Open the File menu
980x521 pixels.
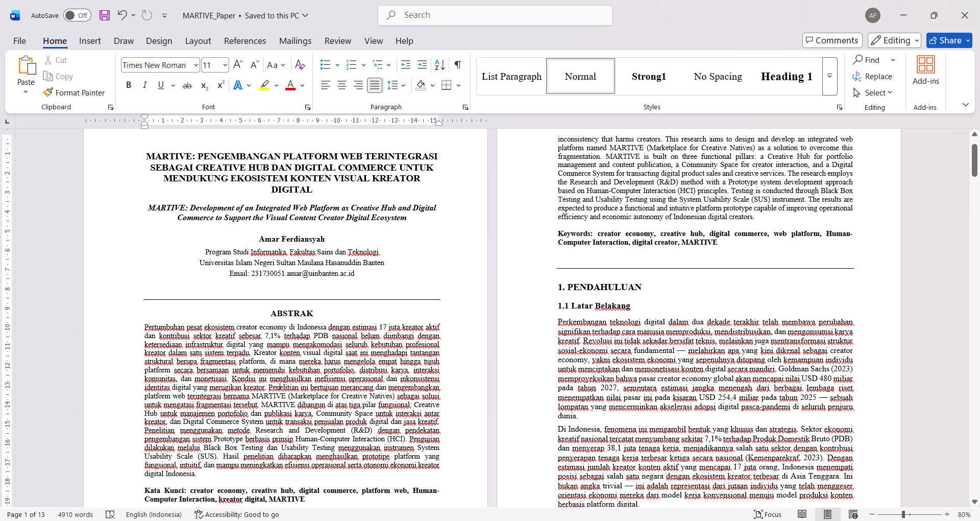(x=19, y=41)
